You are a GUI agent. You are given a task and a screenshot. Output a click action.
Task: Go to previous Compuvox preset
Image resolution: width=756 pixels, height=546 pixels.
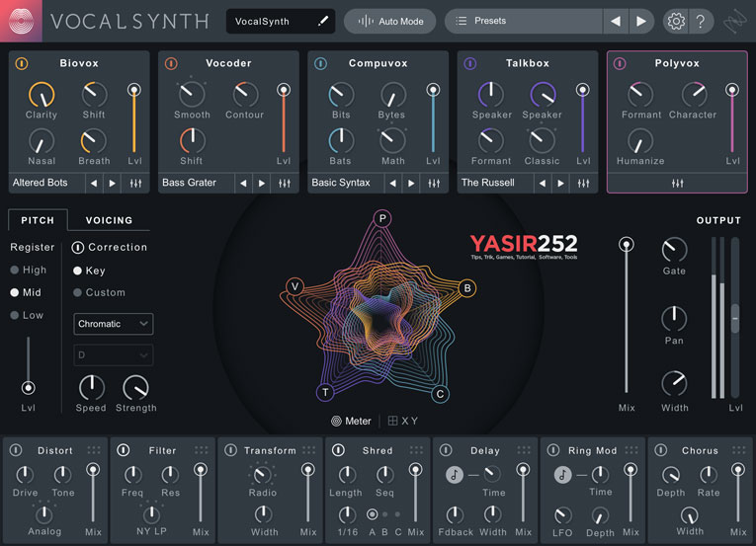pyautogui.click(x=393, y=183)
